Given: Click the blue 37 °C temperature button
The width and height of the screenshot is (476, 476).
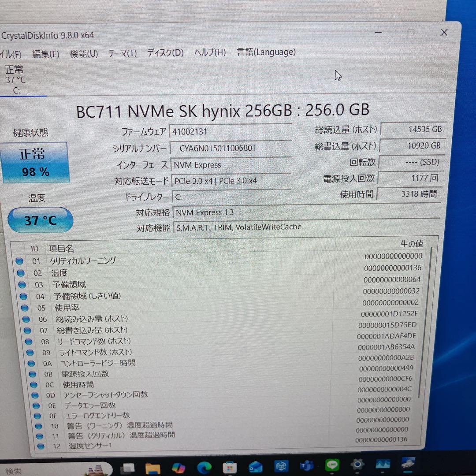Looking at the screenshot, I should (41, 220).
